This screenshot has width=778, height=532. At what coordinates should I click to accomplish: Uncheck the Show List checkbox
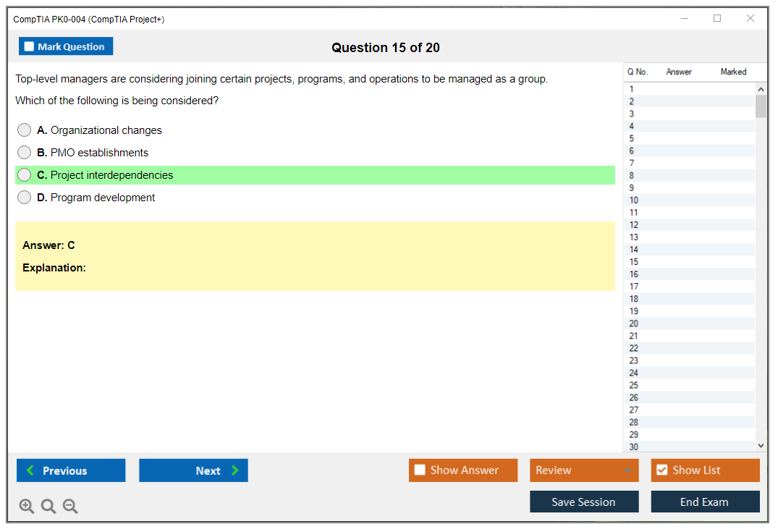point(661,470)
